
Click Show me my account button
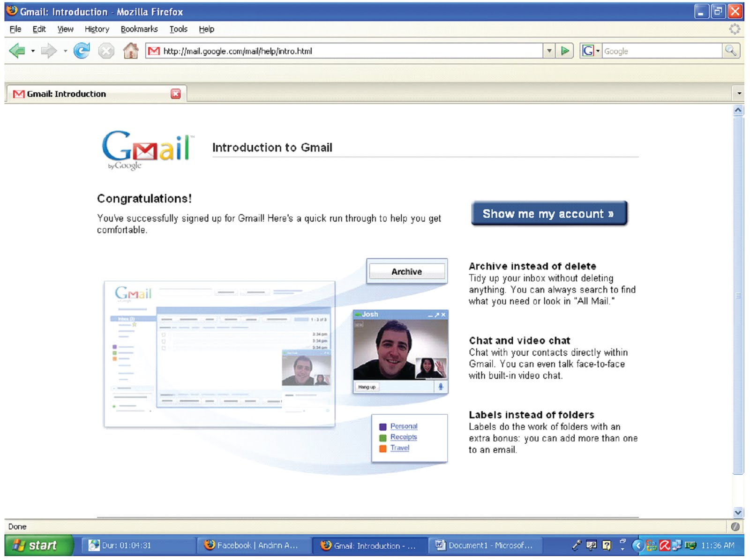549,214
